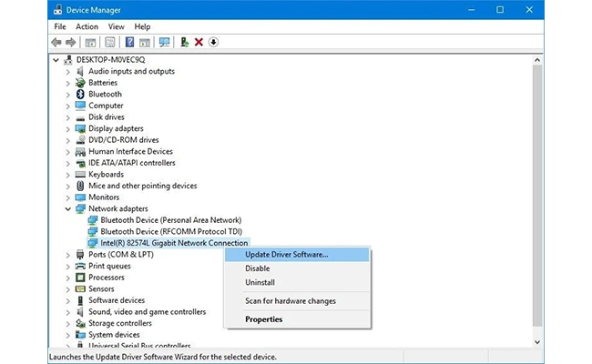The image size is (592, 364).
Task: Click the Disable down-arrow toolbar icon
Action: pyautogui.click(x=213, y=42)
